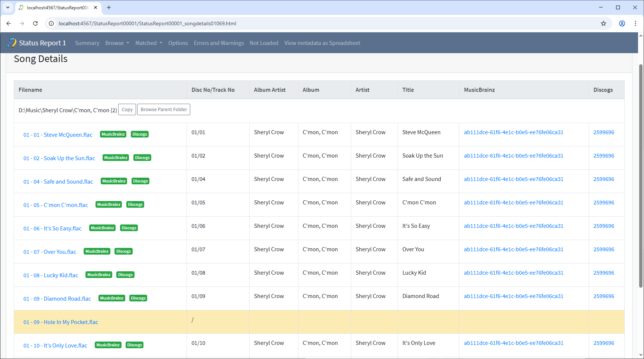Click MusicBrainz badge on Soak Up the Sun row
The width and height of the screenshot is (644, 359).
[x=116, y=158]
